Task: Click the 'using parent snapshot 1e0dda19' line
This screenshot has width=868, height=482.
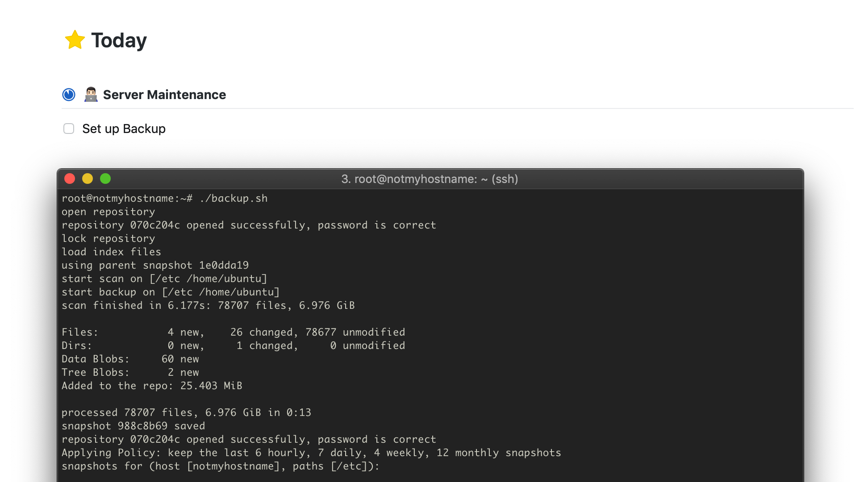Action: [155, 266]
